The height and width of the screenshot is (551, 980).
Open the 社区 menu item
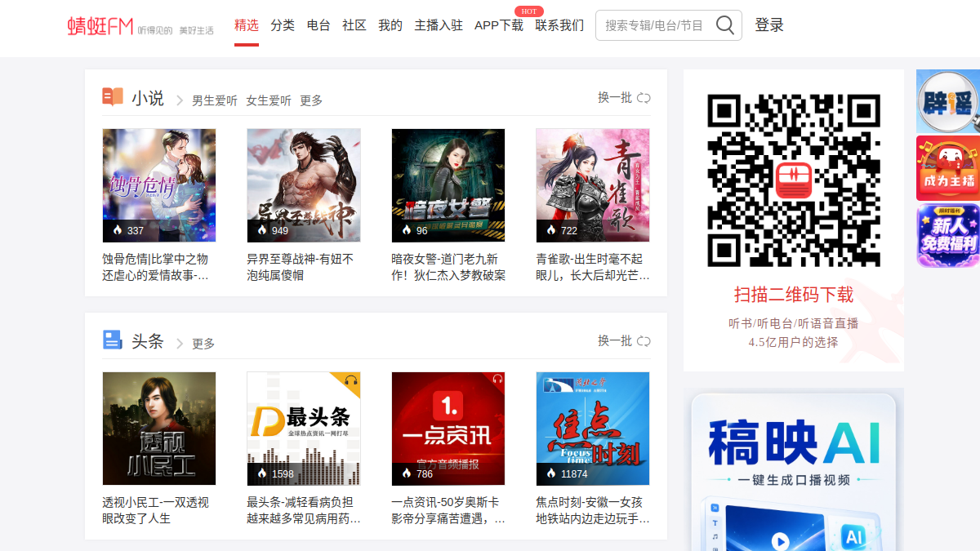point(354,25)
